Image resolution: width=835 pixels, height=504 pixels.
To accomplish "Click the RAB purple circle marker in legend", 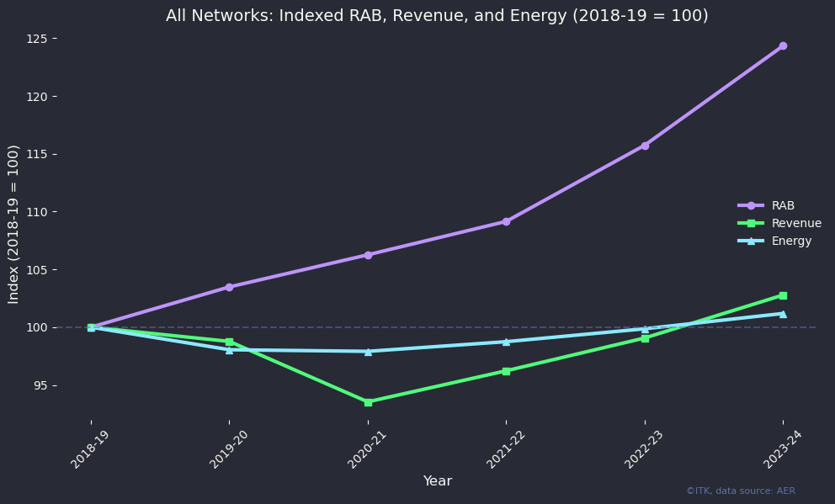I will [751, 205].
